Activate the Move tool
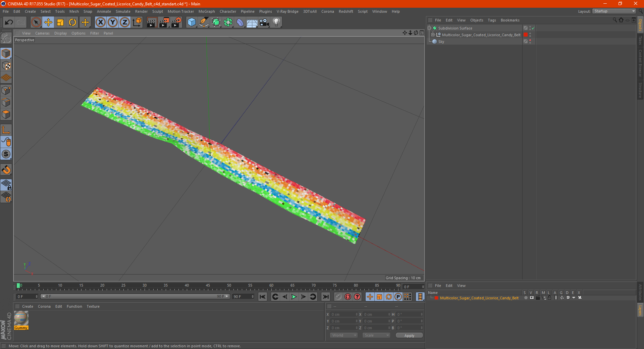The height and width of the screenshot is (349, 644). [48, 22]
